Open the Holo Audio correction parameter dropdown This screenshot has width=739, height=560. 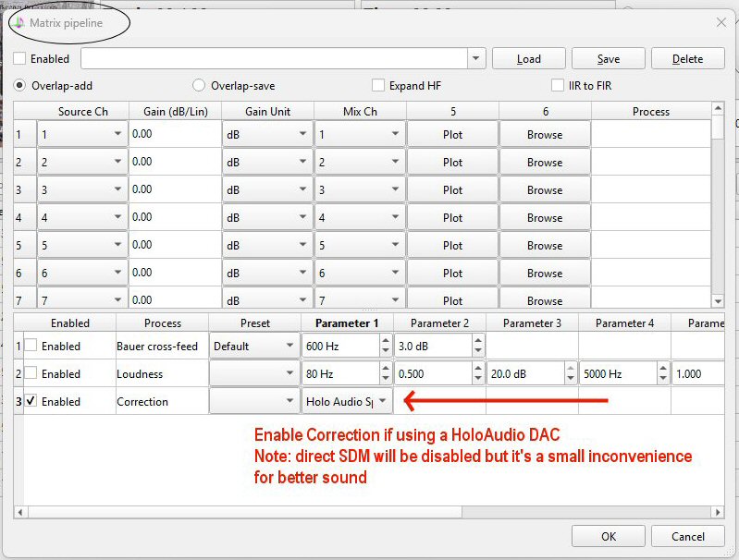point(383,402)
